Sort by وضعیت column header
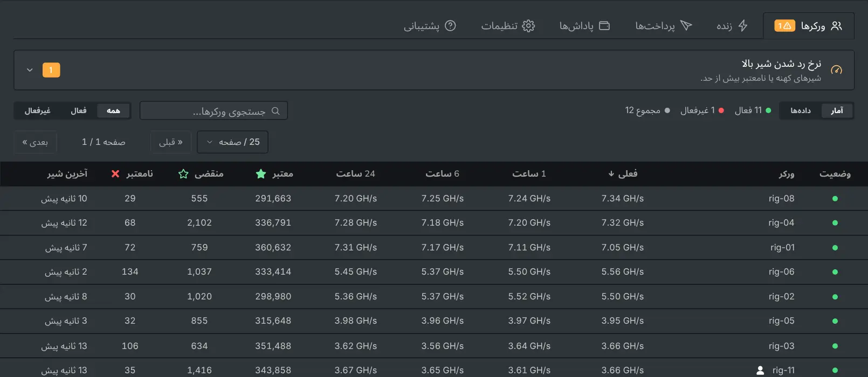Viewport: 868px width, 377px height. pos(835,173)
